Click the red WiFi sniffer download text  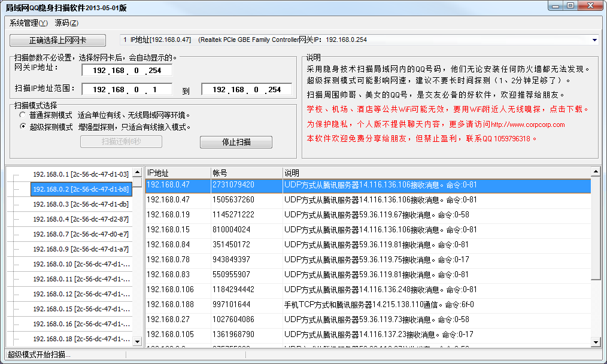[448, 109]
